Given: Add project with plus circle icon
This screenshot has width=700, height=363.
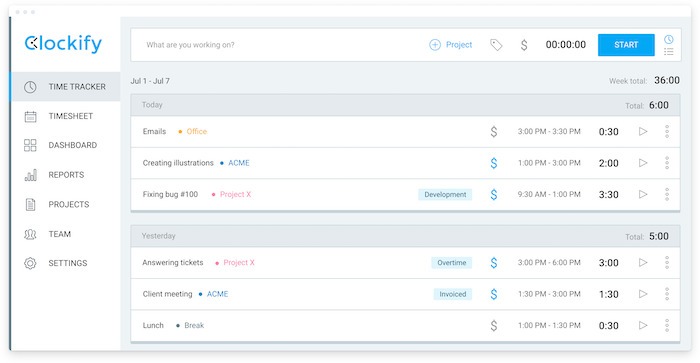Looking at the screenshot, I should pyautogui.click(x=435, y=45).
